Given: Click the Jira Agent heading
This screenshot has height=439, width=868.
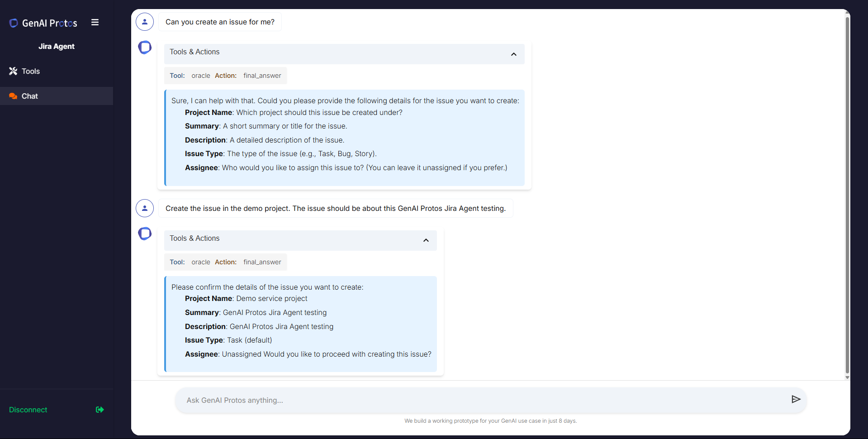Looking at the screenshot, I should (57, 46).
